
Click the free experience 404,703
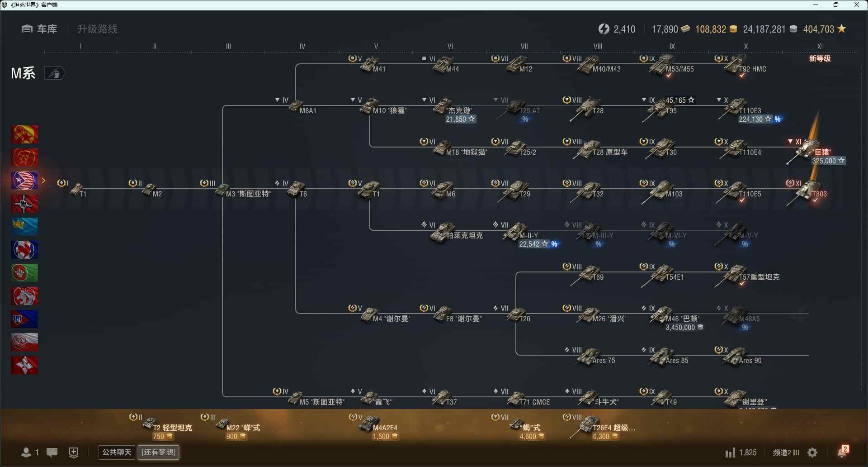824,29
